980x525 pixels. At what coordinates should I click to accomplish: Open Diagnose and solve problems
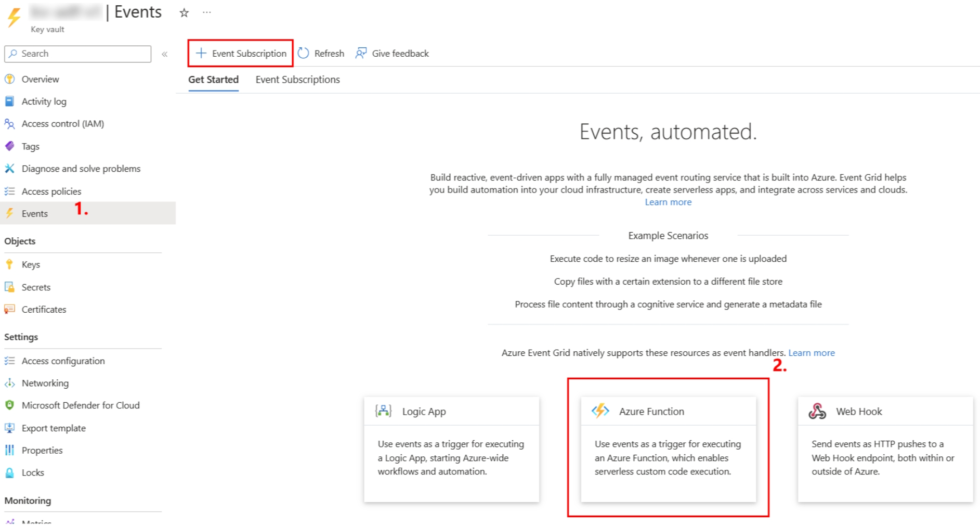(x=81, y=169)
